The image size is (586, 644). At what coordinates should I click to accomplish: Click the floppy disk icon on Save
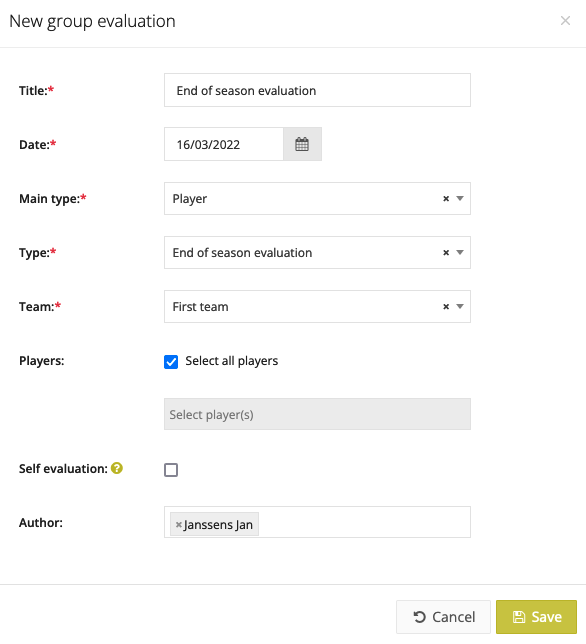click(519, 617)
